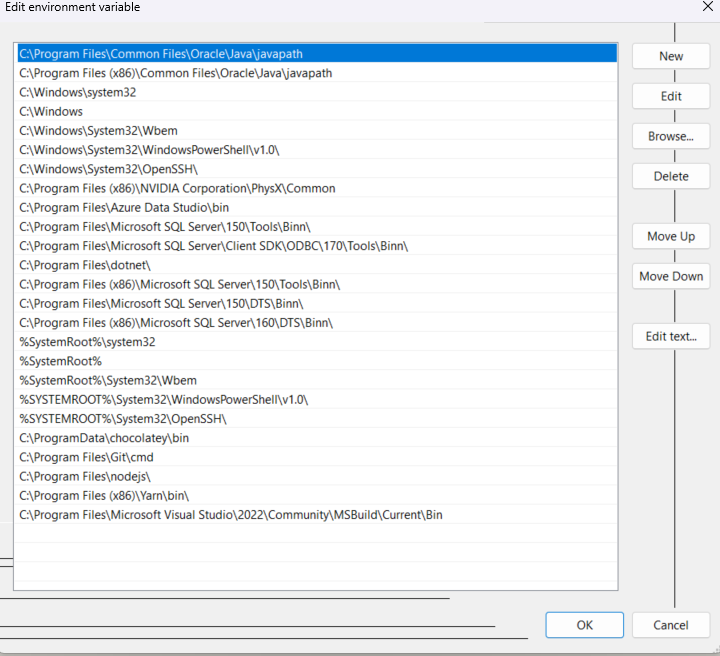Viewport: 720px width, 656px height.
Task: Select the SQL Server\160\DTS\Binn\ entry
Action: [x=317, y=323]
